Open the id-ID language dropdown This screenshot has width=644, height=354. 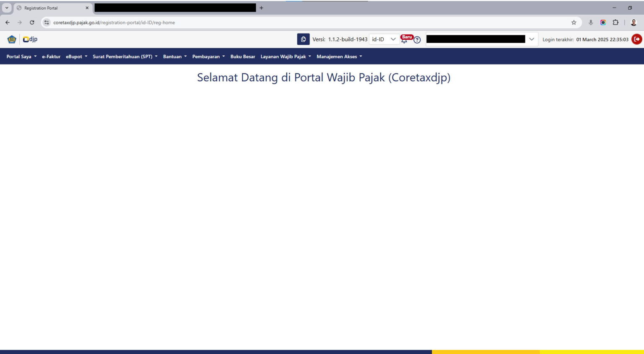(383, 39)
